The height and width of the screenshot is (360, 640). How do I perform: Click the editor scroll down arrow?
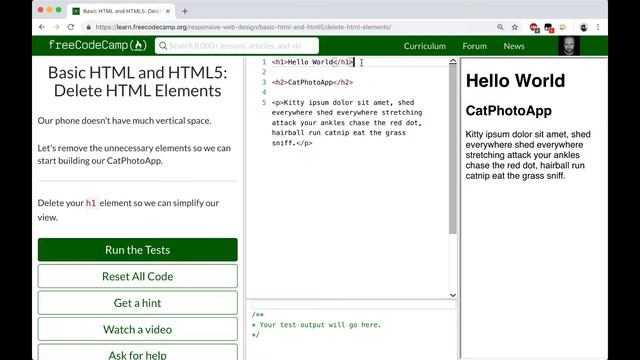[453, 295]
